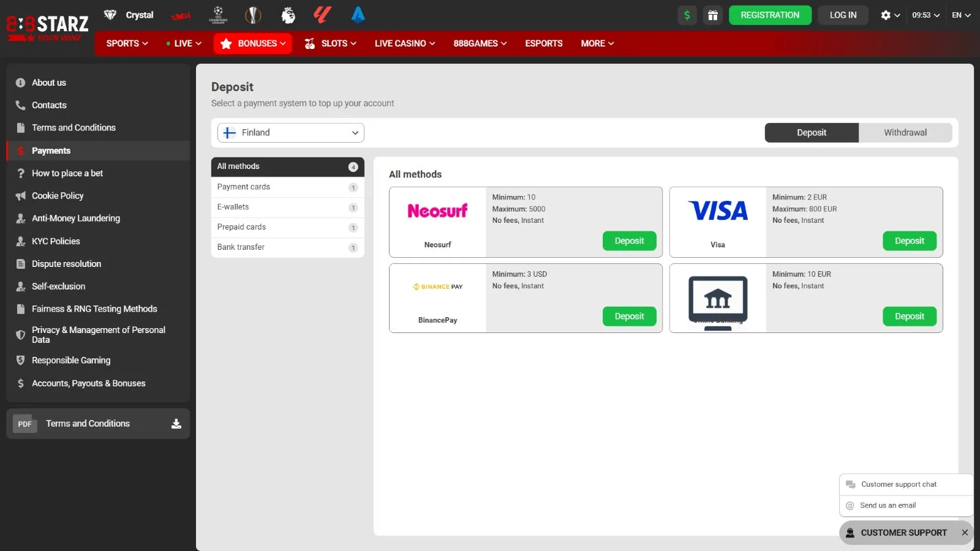This screenshot has height=551, width=980.
Task: Click the Premier League lion icon
Action: pos(288,15)
